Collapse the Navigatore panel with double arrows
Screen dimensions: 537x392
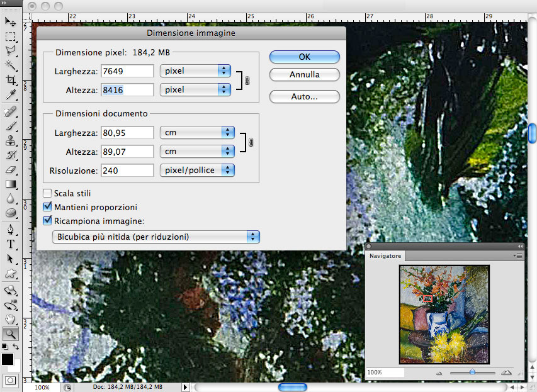[x=520, y=246]
